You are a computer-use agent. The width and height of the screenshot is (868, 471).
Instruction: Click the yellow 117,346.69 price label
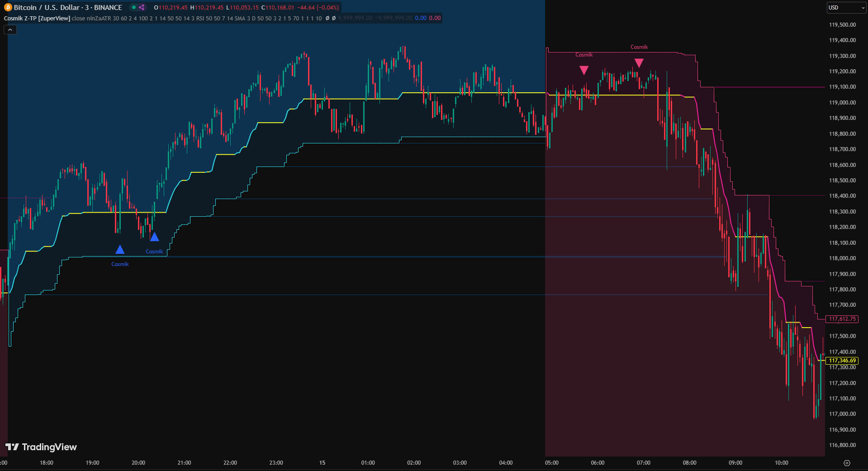(x=842, y=361)
